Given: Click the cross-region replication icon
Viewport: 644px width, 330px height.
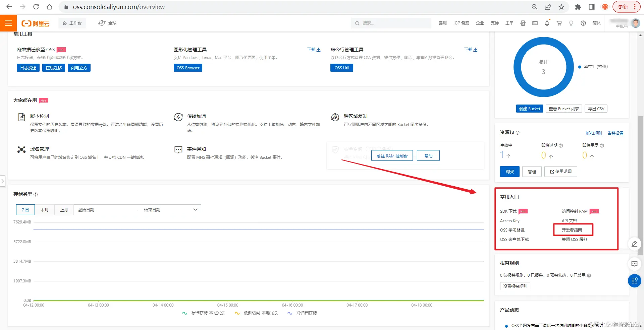Looking at the screenshot, I should coord(335,117).
